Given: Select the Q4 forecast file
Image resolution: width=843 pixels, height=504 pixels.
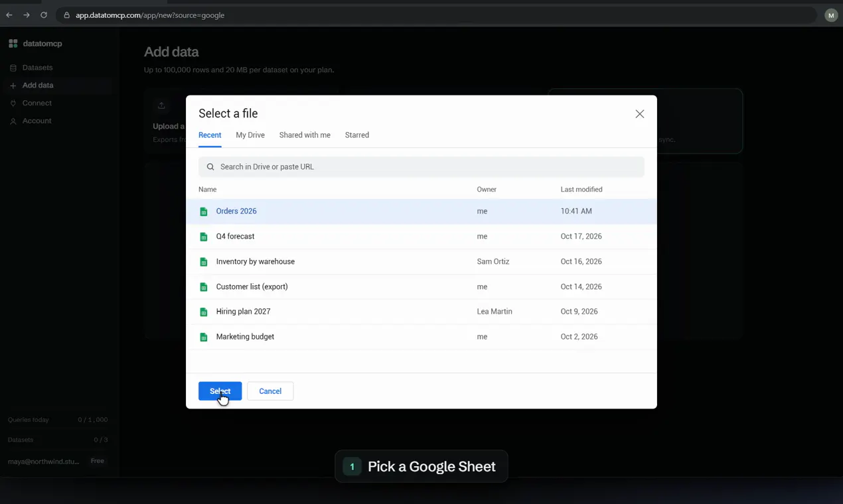Looking at the screenshot, I should coord(421,237).
